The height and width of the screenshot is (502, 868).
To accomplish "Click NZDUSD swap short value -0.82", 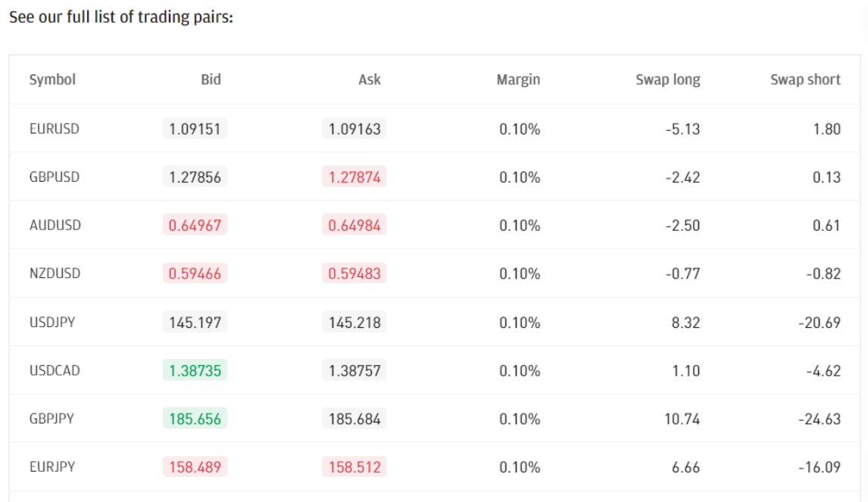I will pos(823,273).
